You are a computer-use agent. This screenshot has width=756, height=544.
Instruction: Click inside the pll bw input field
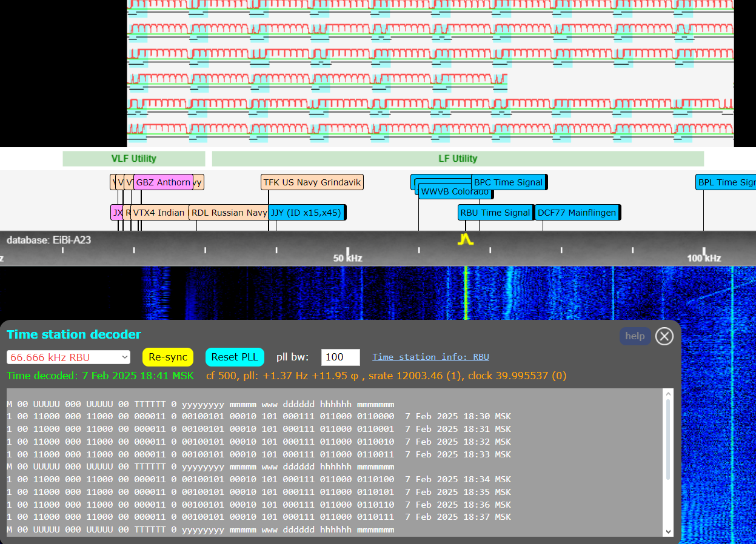tap(340, 357)
